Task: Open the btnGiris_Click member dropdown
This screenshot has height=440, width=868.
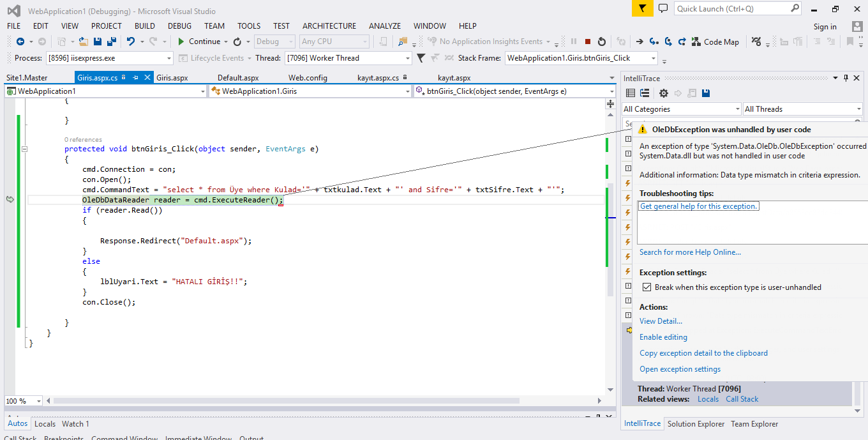Action: [514, 91]
